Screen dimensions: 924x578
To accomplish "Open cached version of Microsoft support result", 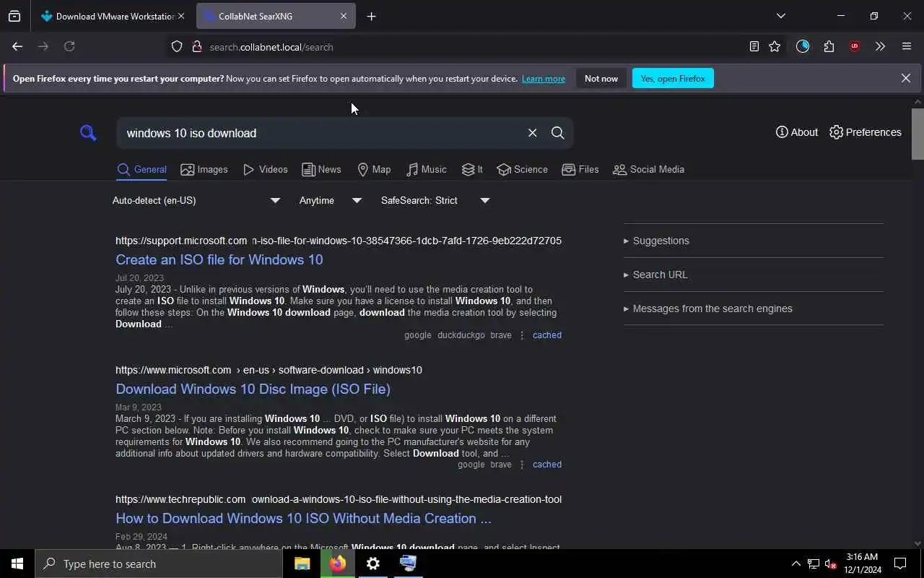I will [546, 335].
